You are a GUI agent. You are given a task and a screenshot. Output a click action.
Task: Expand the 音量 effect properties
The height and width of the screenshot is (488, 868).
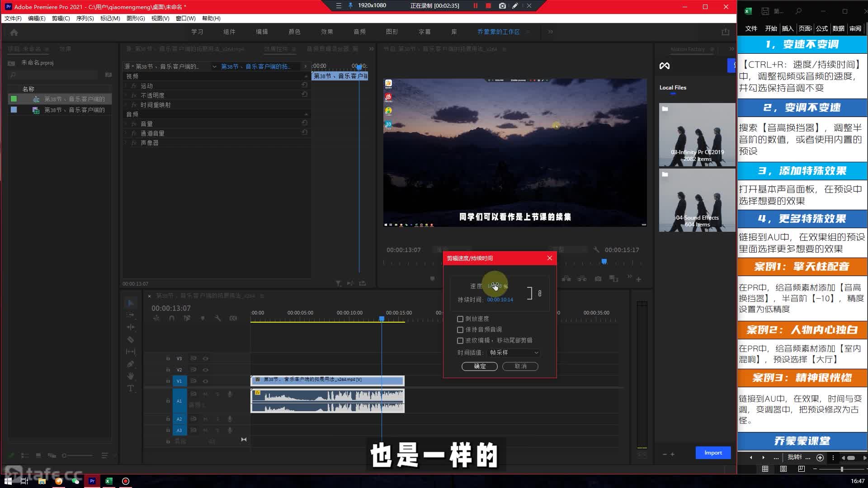tap(126, 123)
